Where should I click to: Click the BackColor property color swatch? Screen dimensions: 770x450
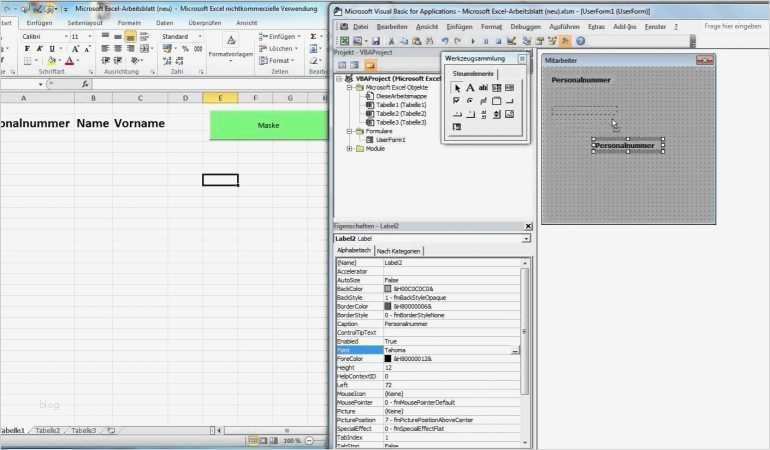[387, 289]
